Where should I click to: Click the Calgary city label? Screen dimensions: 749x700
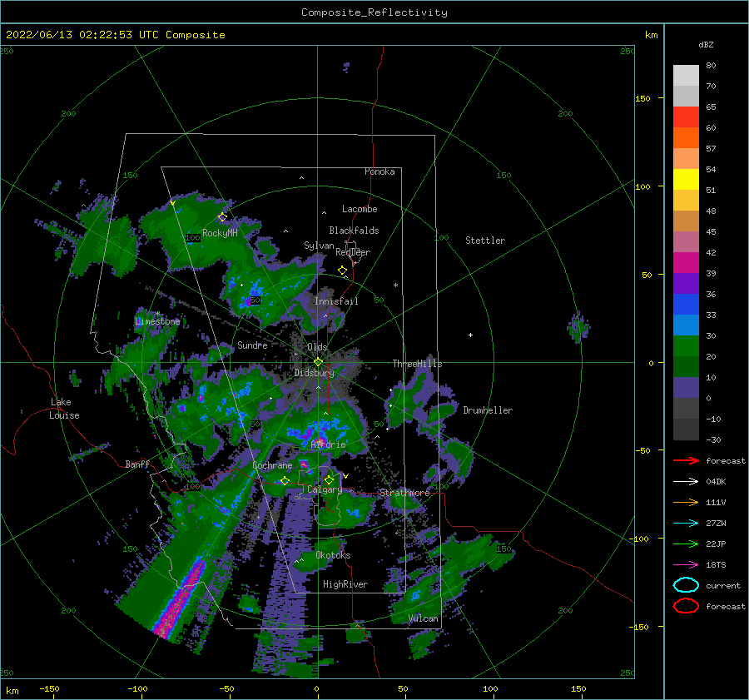tap(325, 489)
